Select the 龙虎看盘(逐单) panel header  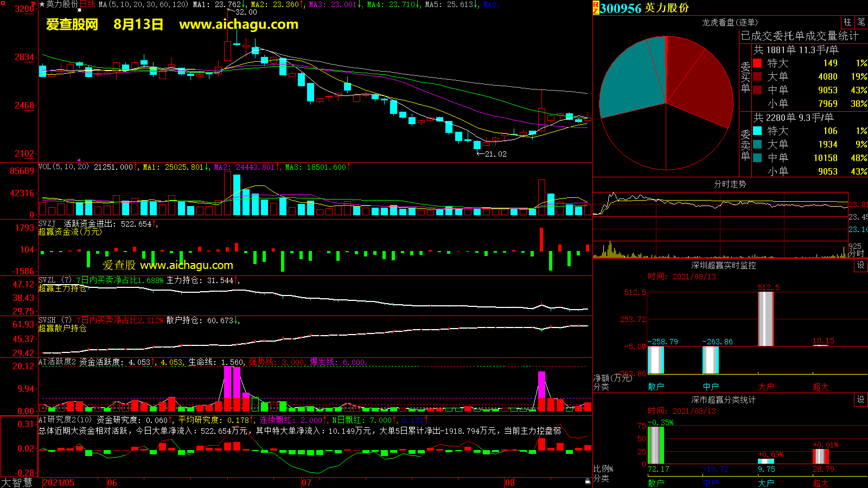click(x=730, y=22)
